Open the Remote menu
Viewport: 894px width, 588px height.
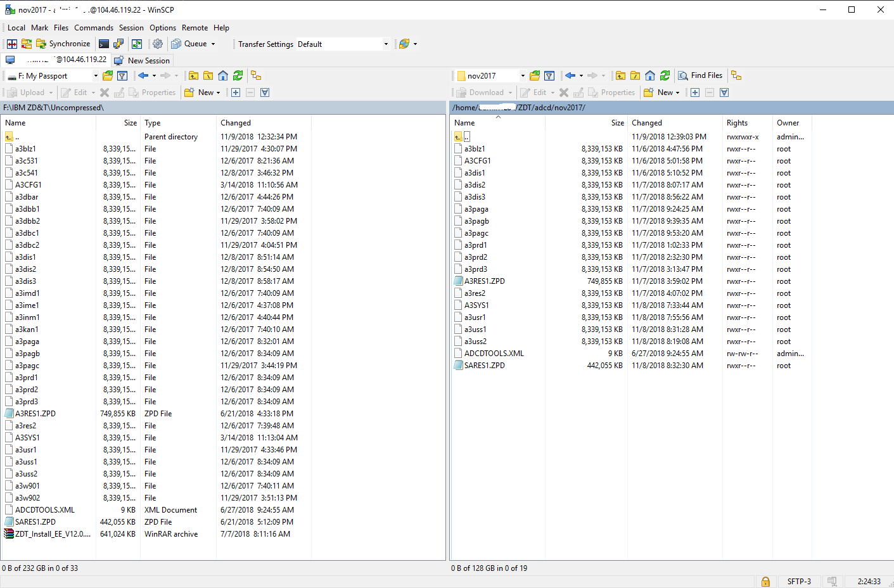195,28
